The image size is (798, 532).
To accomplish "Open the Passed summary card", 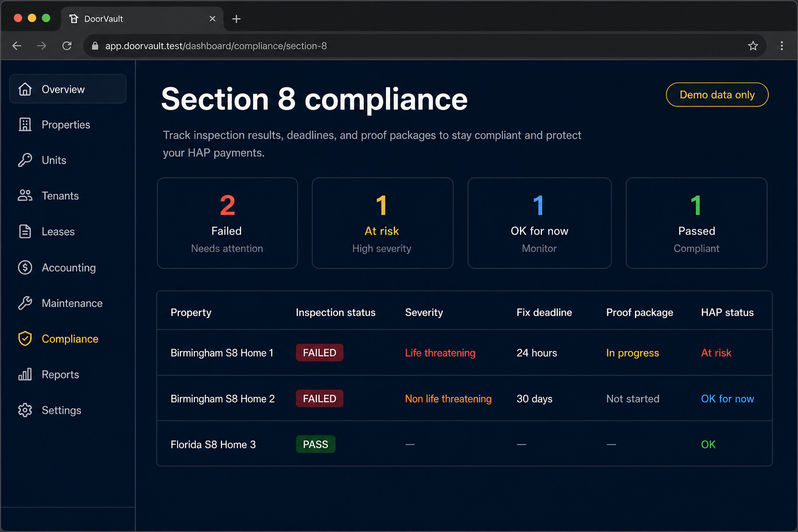I will tap(696, 223).
